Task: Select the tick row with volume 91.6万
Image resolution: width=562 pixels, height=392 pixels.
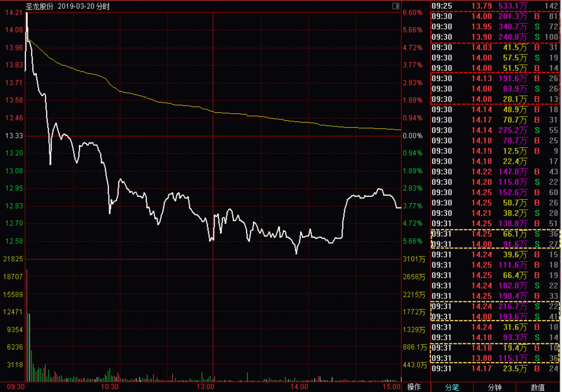Action: coord(495,244)
